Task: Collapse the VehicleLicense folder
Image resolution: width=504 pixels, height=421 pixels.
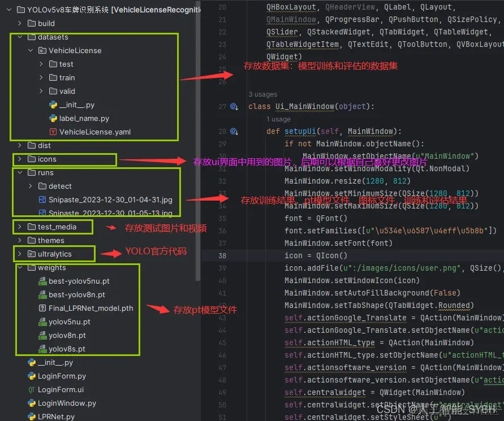Action: (x=31, y=50)
